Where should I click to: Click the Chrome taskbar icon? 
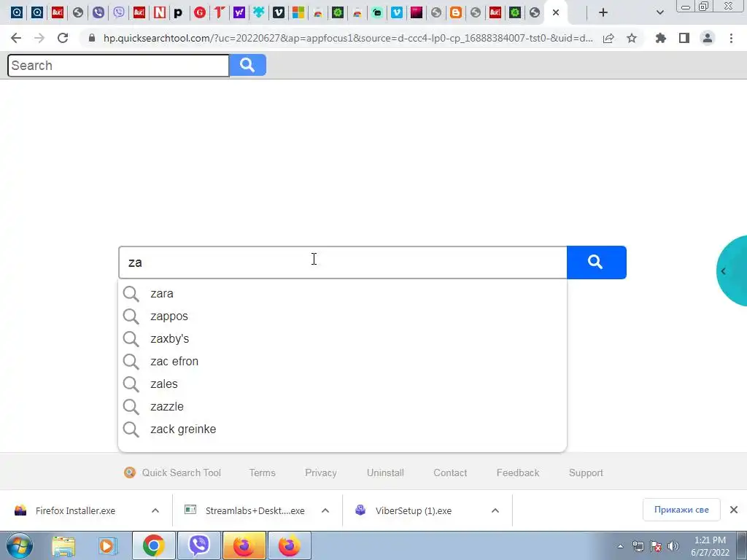tap(153, 545)
